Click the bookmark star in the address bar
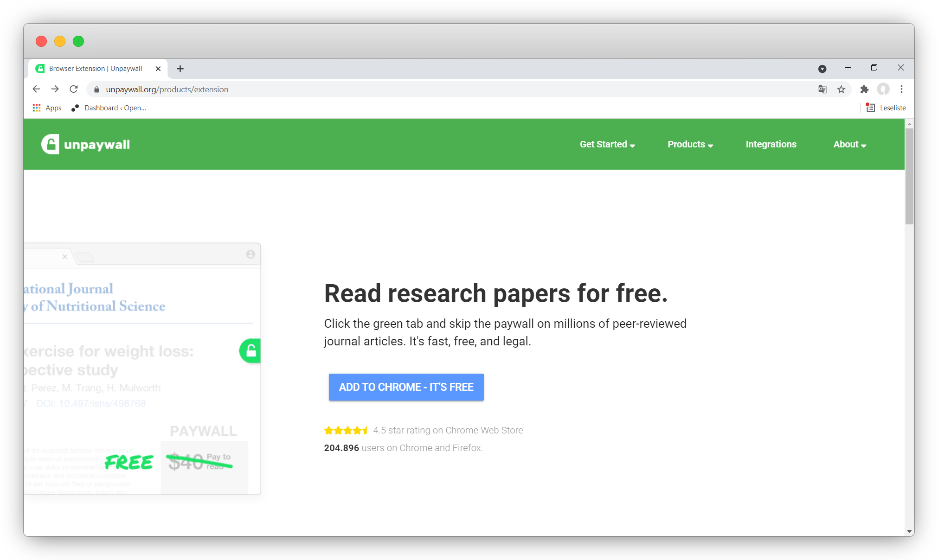 pos(841,89)
